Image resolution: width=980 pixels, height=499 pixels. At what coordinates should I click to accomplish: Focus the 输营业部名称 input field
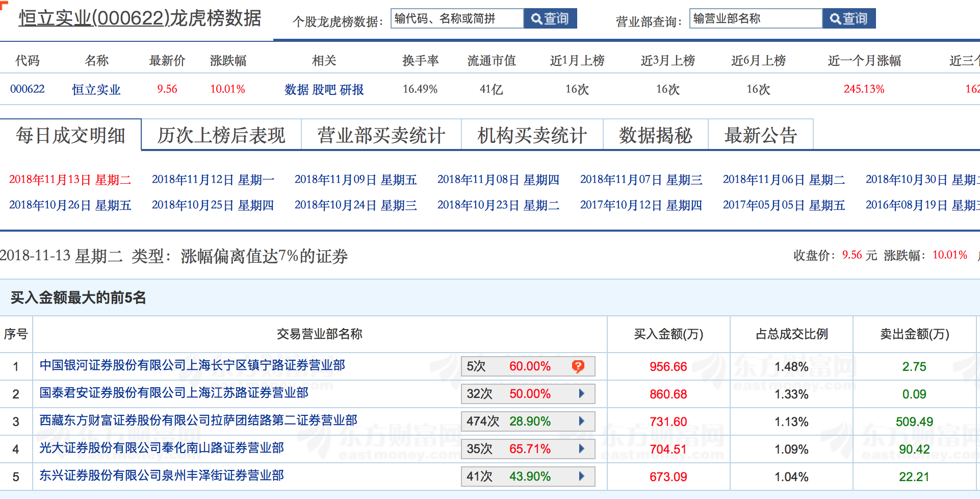tap(756, 19)
